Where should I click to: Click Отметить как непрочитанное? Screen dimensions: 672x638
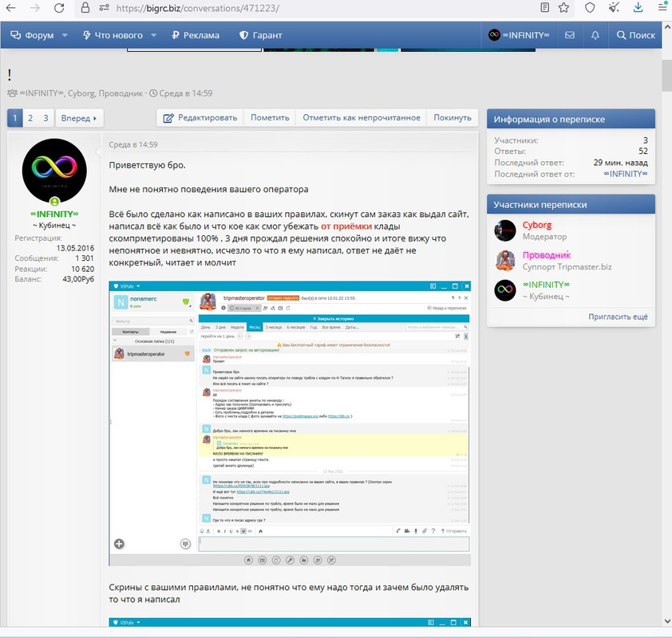pos(362,118)
